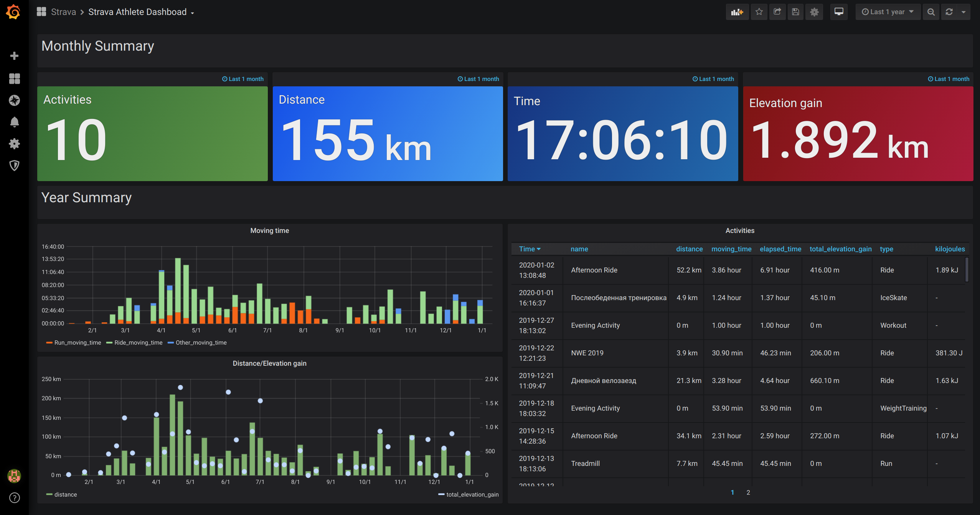
Task: Share the dashboard via the share icon
Action: 777,12
